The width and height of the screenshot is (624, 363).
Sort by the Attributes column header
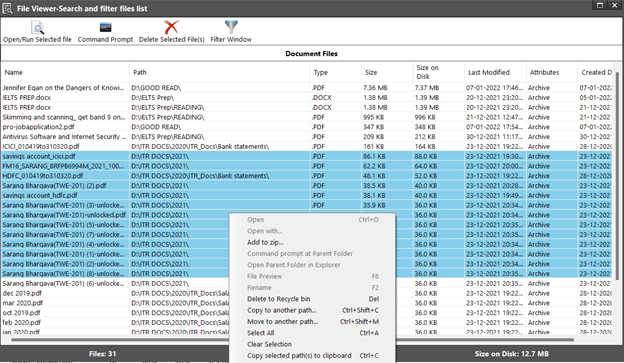[544, 72]
